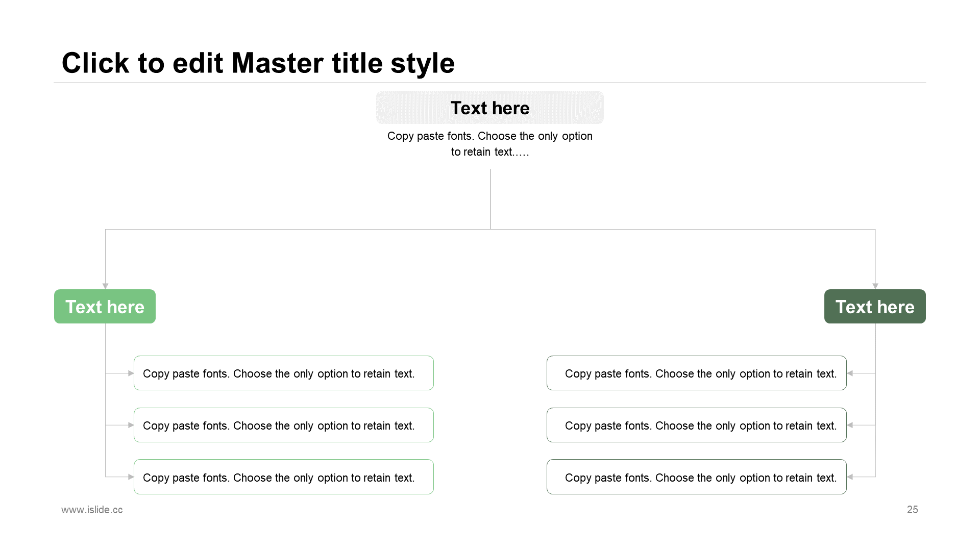
Task: Click the paragraph under top gray box
Action: coord(490,144)
